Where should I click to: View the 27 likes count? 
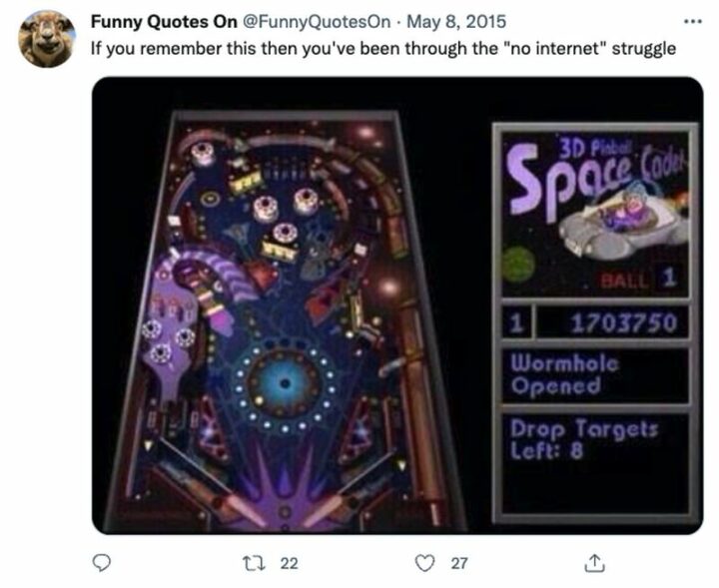(x=459, y=563)
